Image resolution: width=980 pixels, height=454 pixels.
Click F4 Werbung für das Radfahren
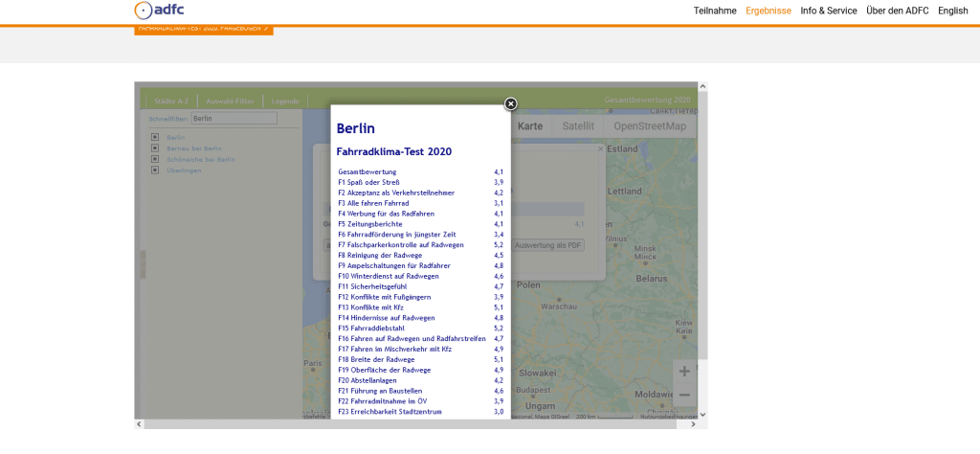point(421,214)
